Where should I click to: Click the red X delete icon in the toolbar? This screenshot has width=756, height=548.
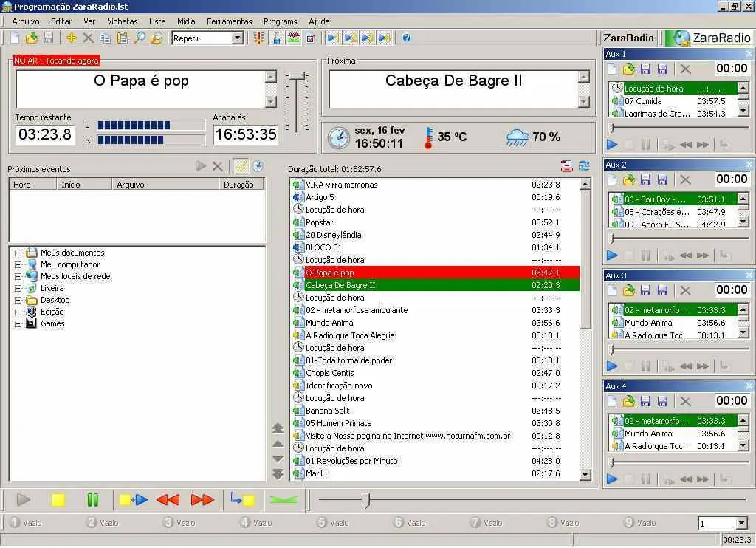tap(87, 38)
